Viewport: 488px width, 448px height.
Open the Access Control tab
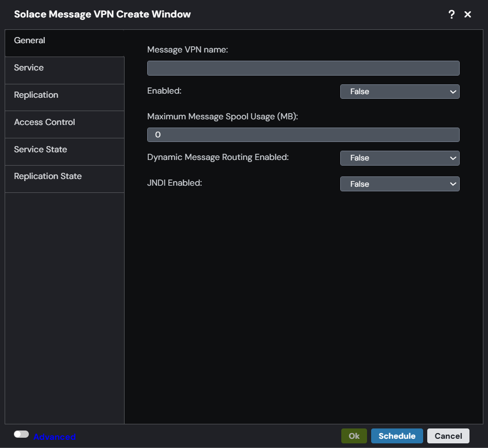coord(64,124)
